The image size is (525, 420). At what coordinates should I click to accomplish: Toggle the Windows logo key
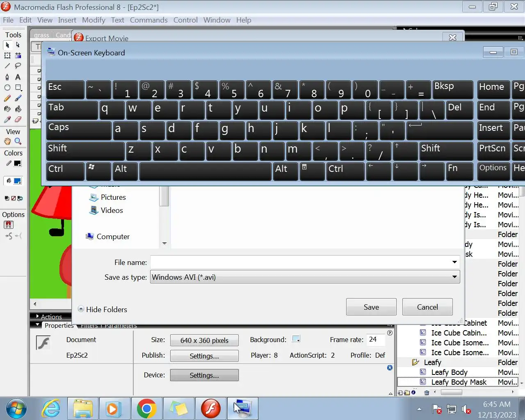(98, 171)
